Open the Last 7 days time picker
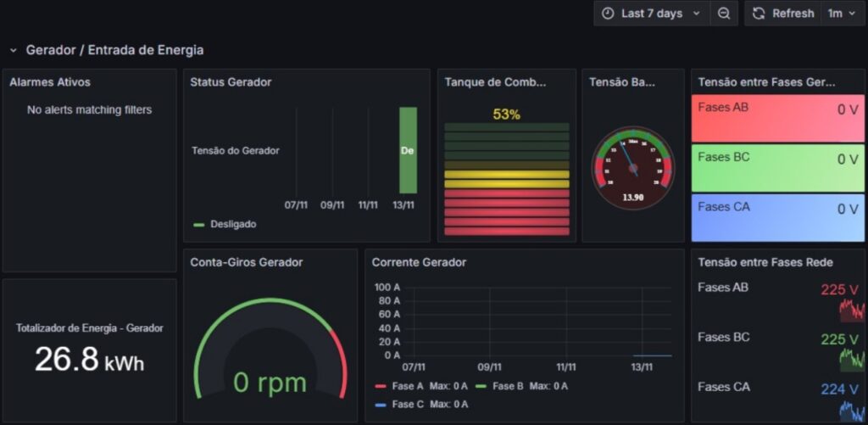This screenshot has height=425, width=868. [651, 14]
